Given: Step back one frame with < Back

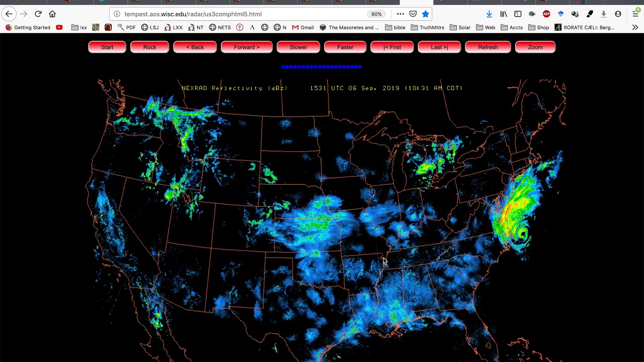Looking at the screenshot, I should pyautogui.click(x=195, y=47).
